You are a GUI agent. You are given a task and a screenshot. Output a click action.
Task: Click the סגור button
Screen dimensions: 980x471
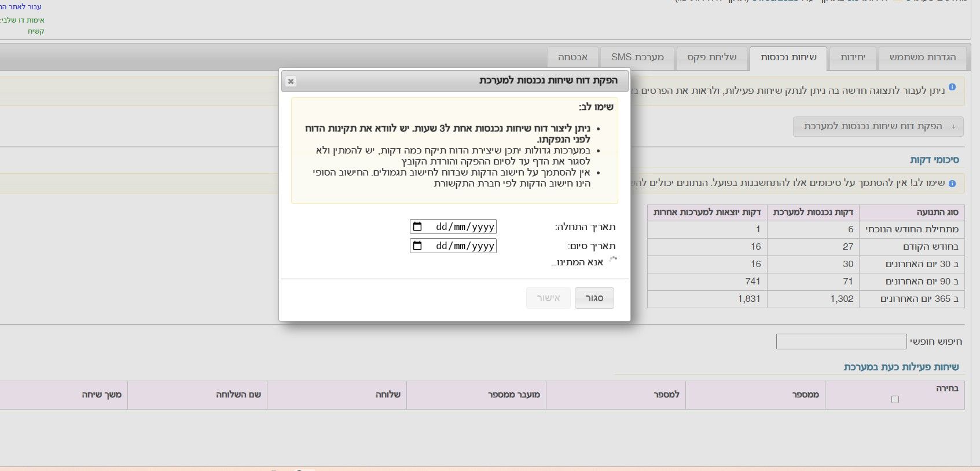click(594, 298)
